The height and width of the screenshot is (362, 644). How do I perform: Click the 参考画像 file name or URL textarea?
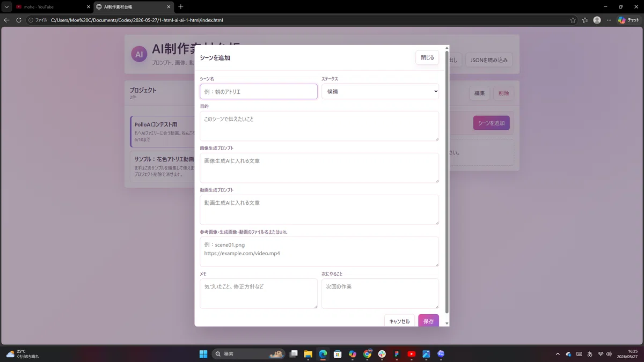tap(319, 252)
